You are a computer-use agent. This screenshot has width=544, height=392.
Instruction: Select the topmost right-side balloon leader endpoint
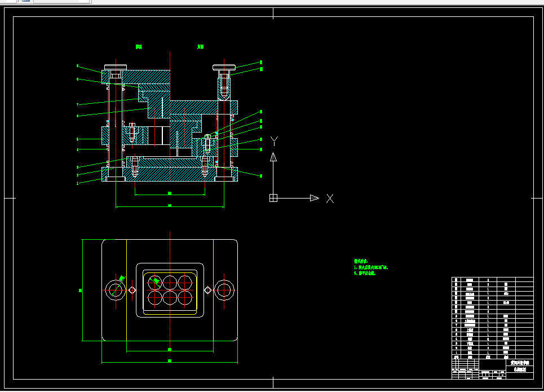tap(261, 63)
